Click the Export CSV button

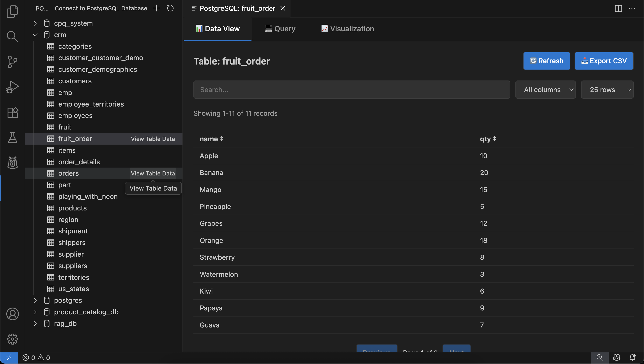point(604,61)
